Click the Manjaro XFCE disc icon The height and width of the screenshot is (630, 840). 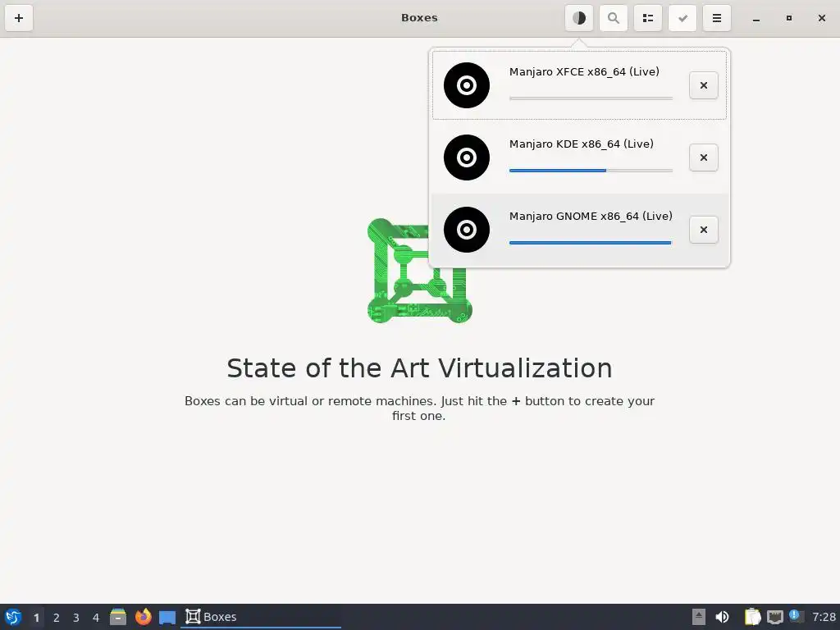coord(467,85)
